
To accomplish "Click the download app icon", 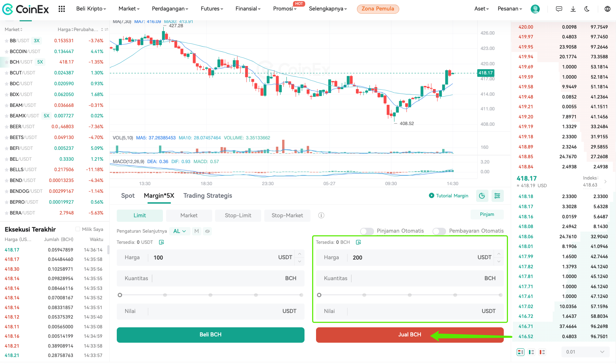I will pyautogui.click(x=573, y=9).
